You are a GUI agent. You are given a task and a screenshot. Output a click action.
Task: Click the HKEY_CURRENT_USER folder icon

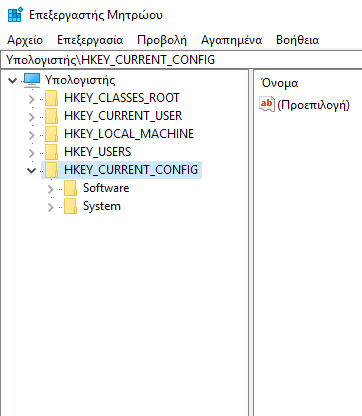pyautogui.click(x=52, y=116)
